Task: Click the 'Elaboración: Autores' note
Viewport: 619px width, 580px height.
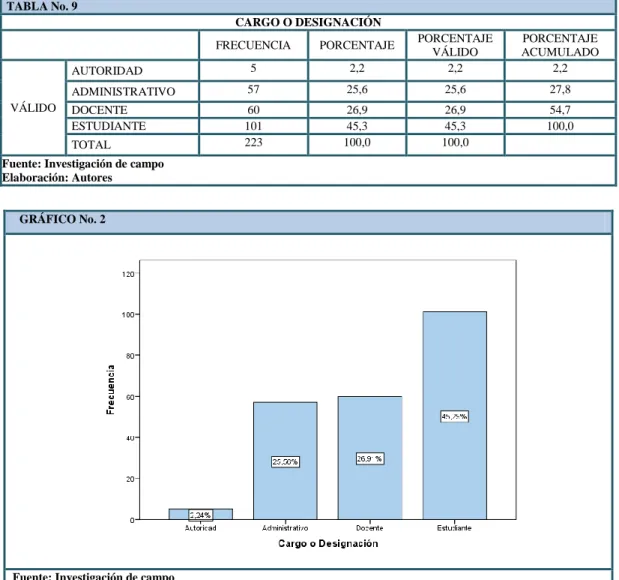Action: pyautogui.click(x=57, y=178)
